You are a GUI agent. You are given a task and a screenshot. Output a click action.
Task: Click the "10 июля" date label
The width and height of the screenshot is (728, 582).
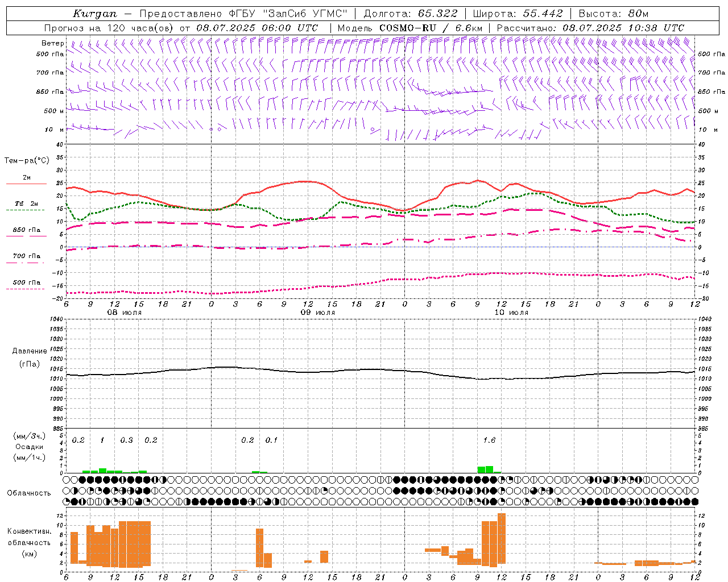511,313
